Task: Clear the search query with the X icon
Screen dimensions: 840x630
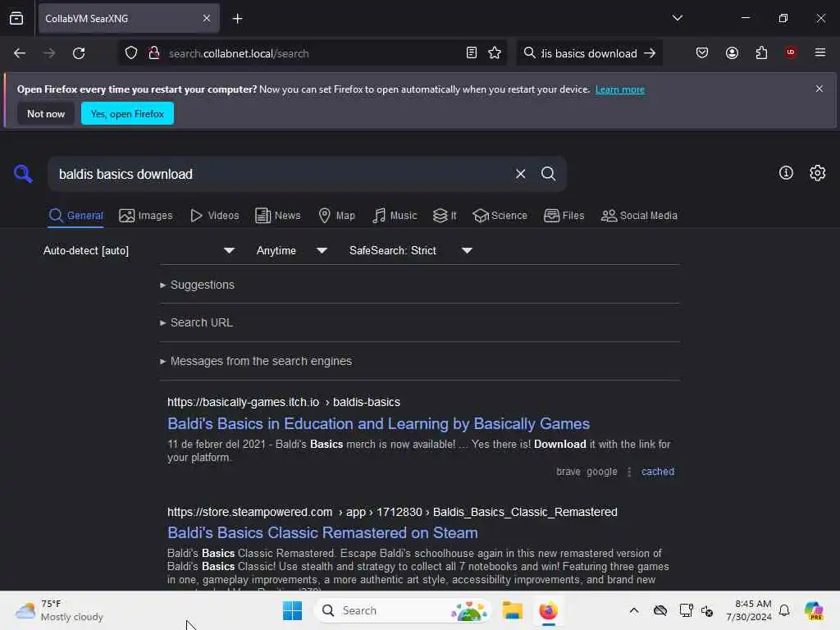Action: 520,174
